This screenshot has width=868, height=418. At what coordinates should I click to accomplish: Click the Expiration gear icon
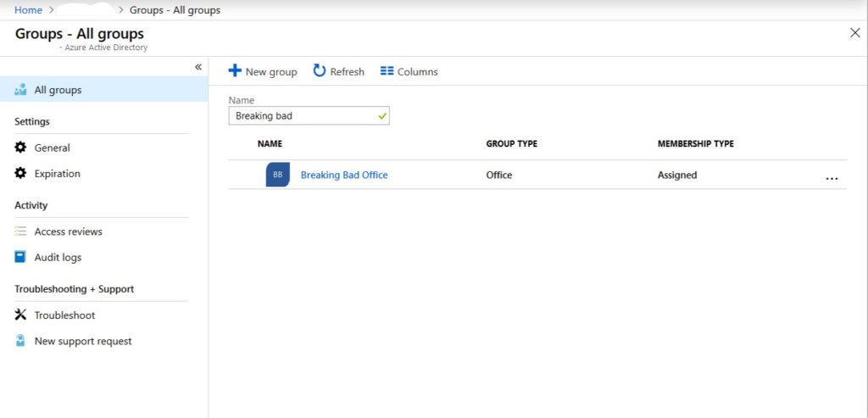tap(20, 173)
